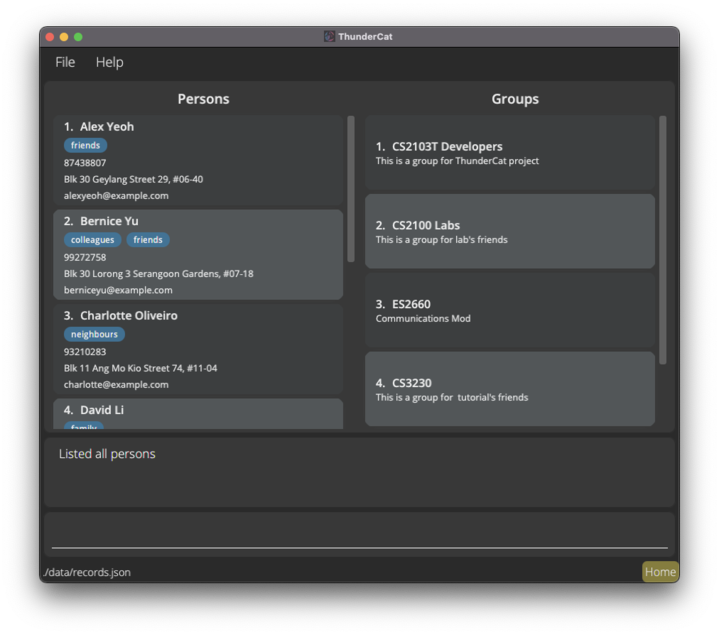Image resolution: width=719 pixels, height=635 pixels.
Task: Click the Persons list scrollbar
Action: click(x=351, y=189)
